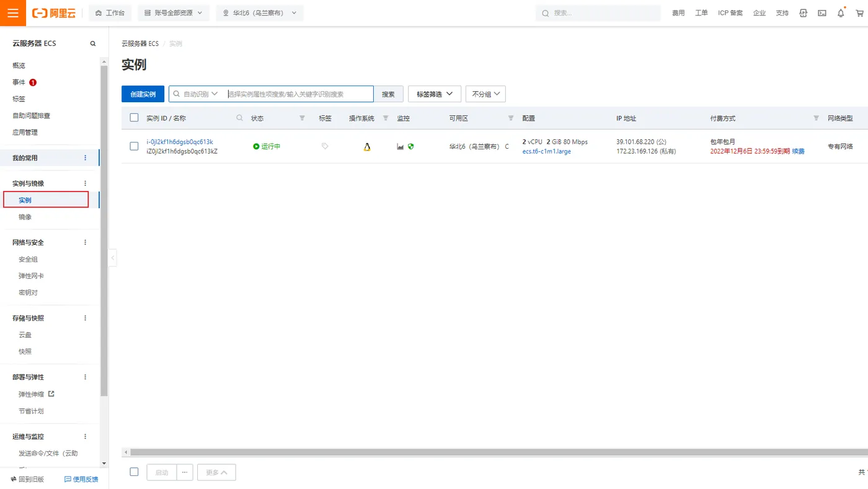
Task: Toggle the bottom bar select-all checkbox
Action: (x=134, y=472)
